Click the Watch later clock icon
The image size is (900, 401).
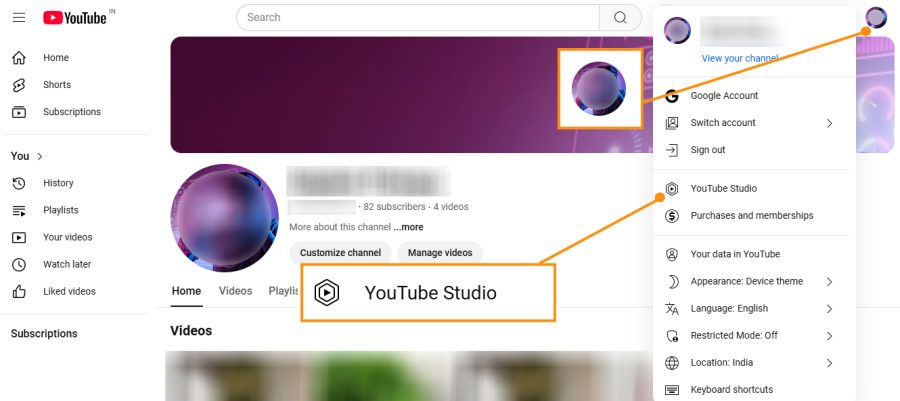(19, 264)
